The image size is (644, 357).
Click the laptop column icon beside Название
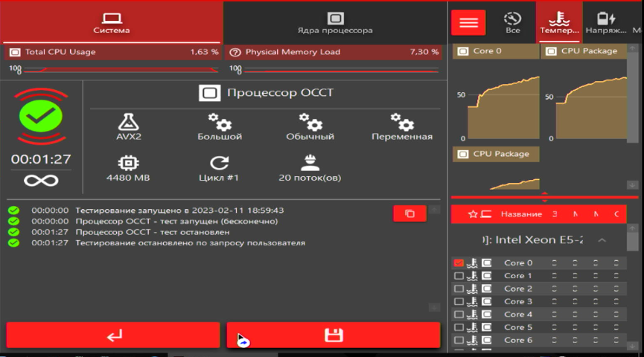tap(486, 214)
